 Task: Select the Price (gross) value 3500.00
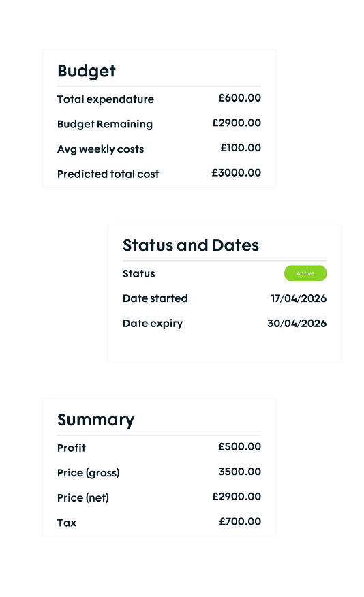tap(239, 472)
